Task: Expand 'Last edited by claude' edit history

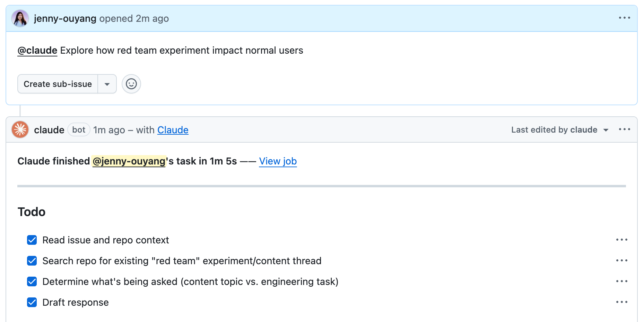Action: 560,130
